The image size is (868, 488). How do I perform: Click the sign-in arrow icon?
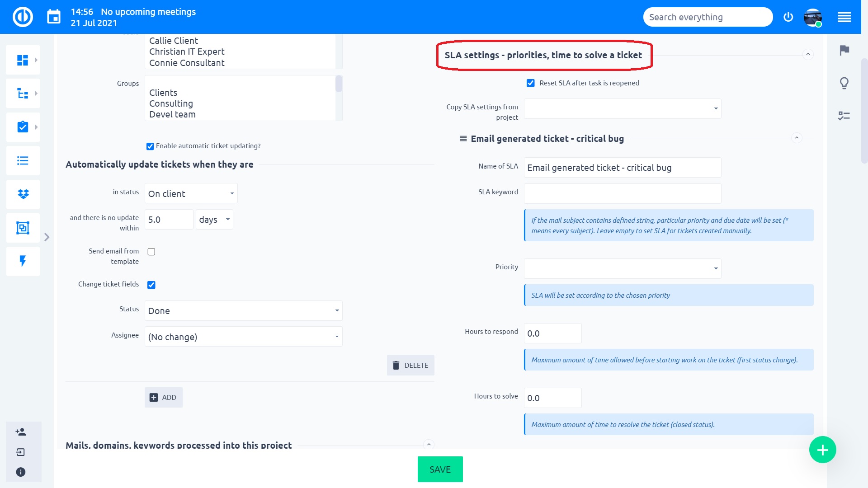[x=21, y=452]
